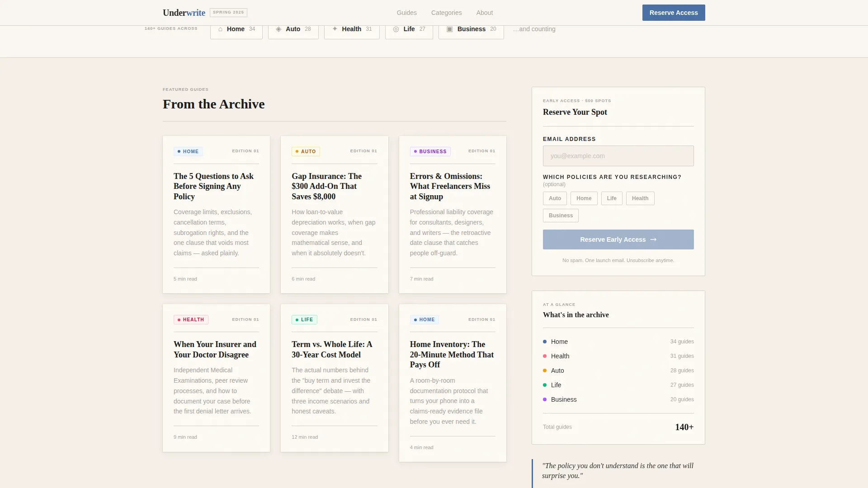The height and width of the screenshot is (488, 868).
Task: Click pink dot beside Health in archive list
Action: coord(545,356)
